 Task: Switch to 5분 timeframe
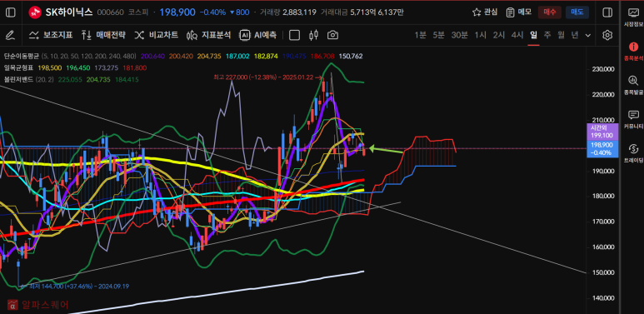coord(438,35)
